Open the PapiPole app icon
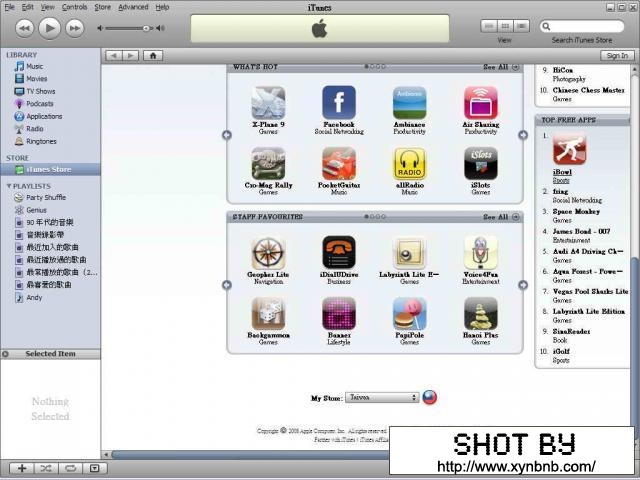Viewport: 640px width, 480px height. coord(409,313)
